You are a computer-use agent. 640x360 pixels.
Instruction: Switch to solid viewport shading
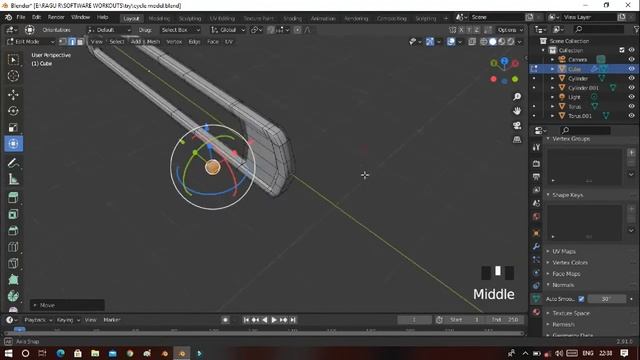click(493, 42)
